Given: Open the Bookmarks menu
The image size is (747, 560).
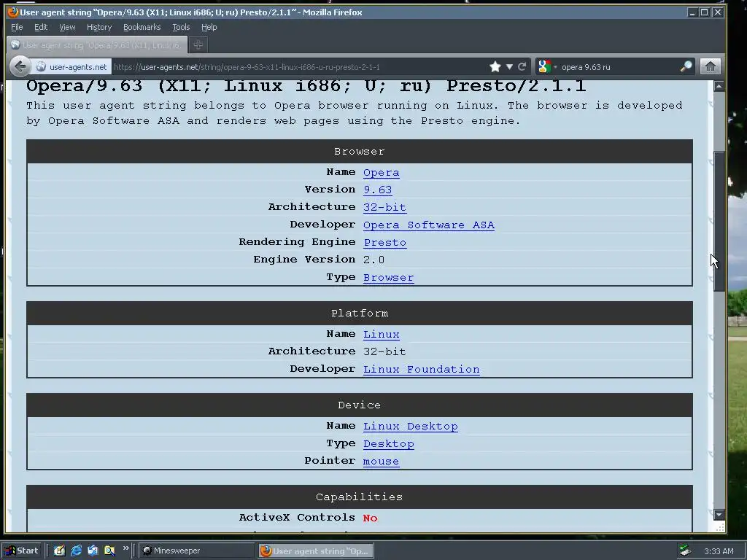Looking at the screenshot, I should (142, 27).
